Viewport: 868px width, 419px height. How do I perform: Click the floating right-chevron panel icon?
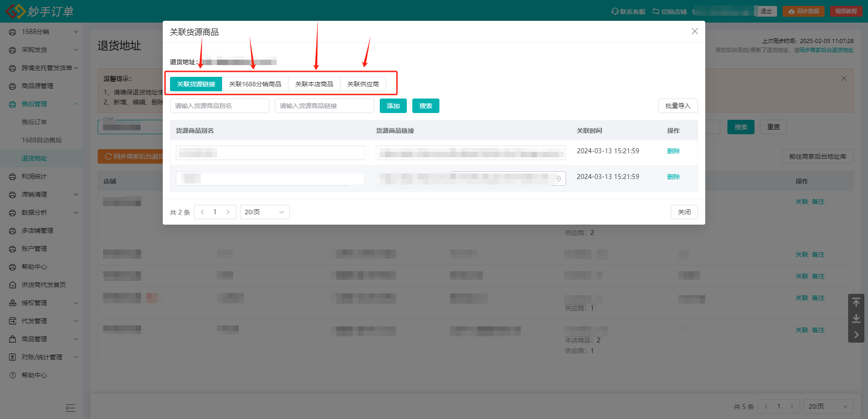[x=856, y=335]
